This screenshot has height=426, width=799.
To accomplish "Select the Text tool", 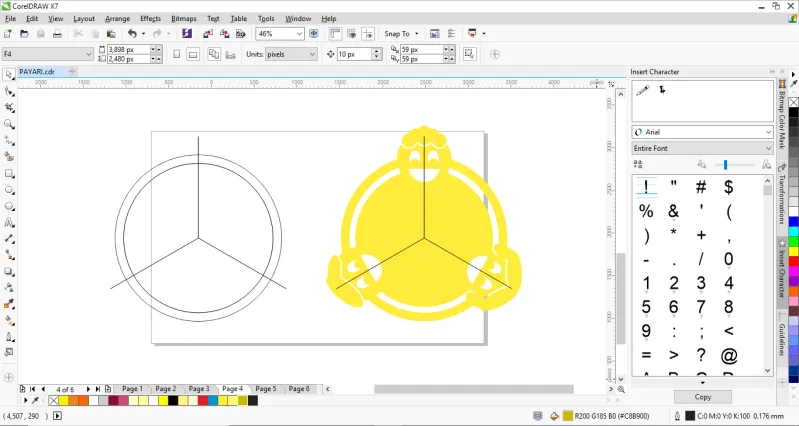I will click(x=9, y=222).
